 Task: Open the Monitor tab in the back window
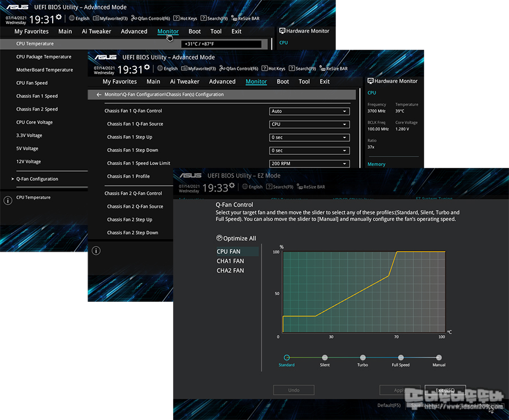pos(168,32)
